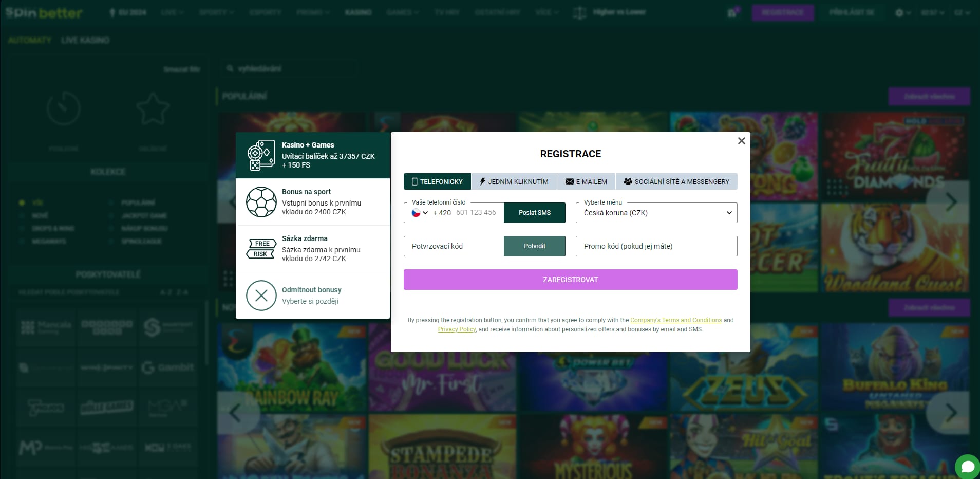The width and height of the screenshot is (980, 479).
Task: Click the purple Registrace header button
Action: 782,12
